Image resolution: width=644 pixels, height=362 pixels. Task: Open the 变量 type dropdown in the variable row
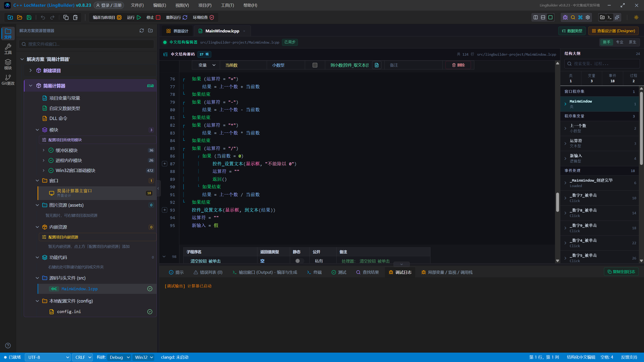tap(206, 65)
